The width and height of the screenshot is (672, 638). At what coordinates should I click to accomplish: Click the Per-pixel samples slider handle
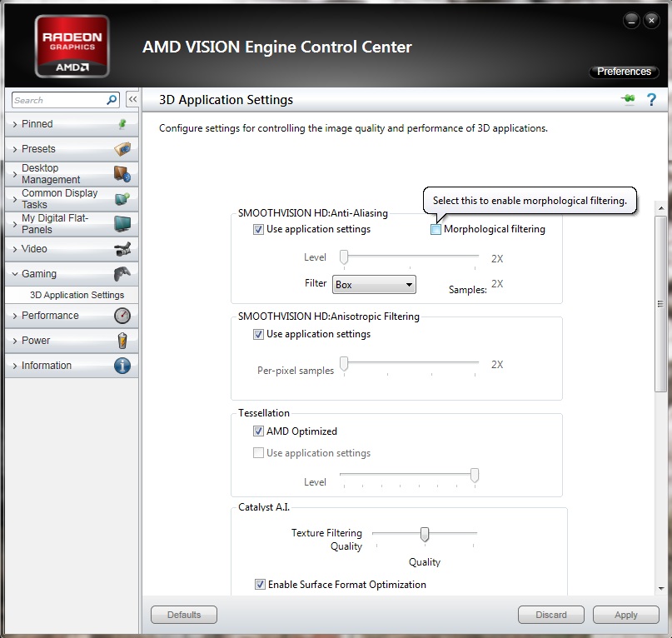(x=344, y=364)
